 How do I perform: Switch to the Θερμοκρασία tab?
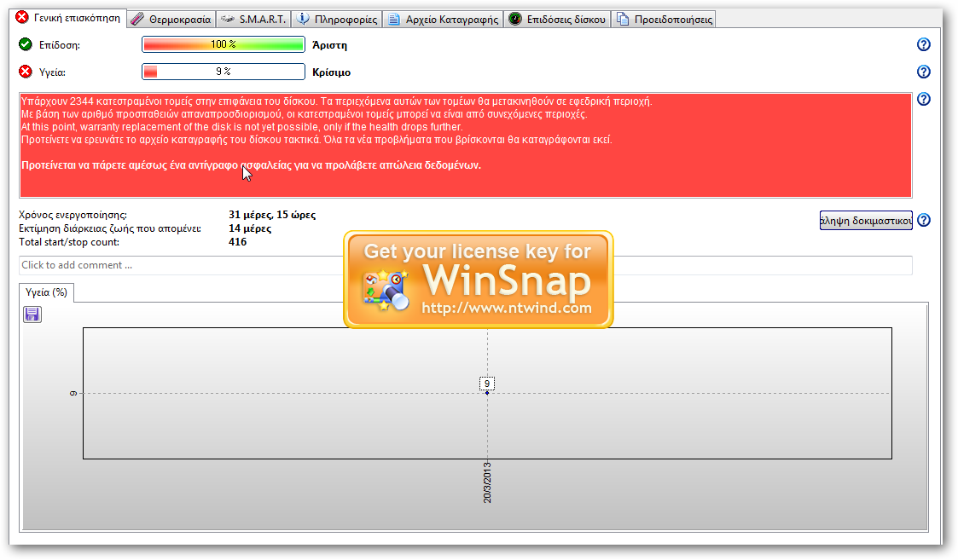click(171, 20)
